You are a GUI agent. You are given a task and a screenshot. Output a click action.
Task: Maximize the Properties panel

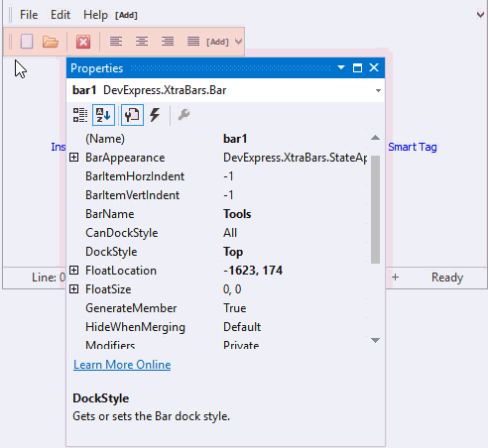pos(357,67)
